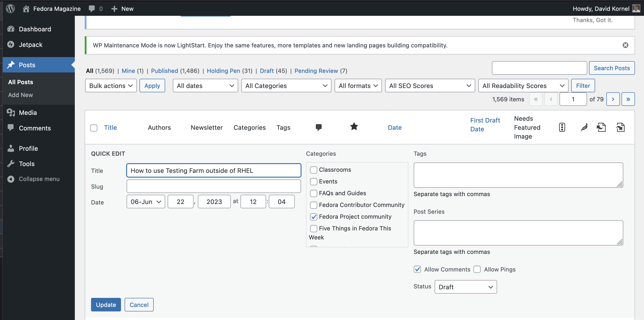Click the Tags text area

point(518,175)
